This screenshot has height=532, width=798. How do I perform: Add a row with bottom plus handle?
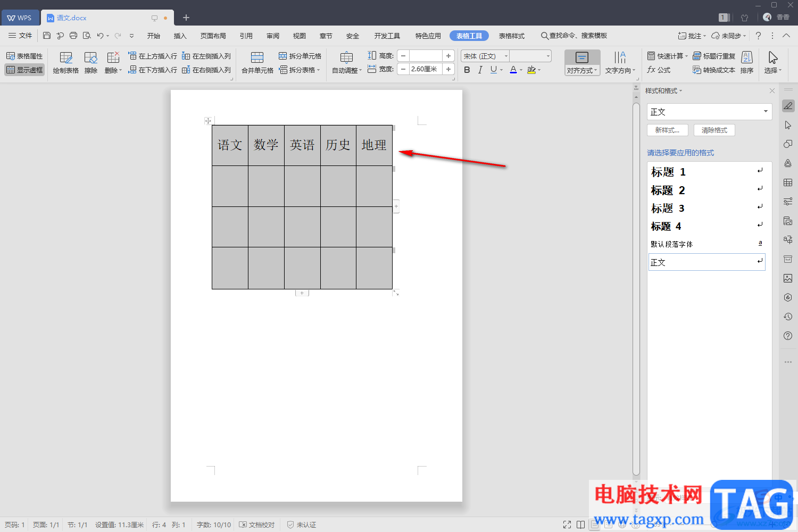[x=302, y=293]
